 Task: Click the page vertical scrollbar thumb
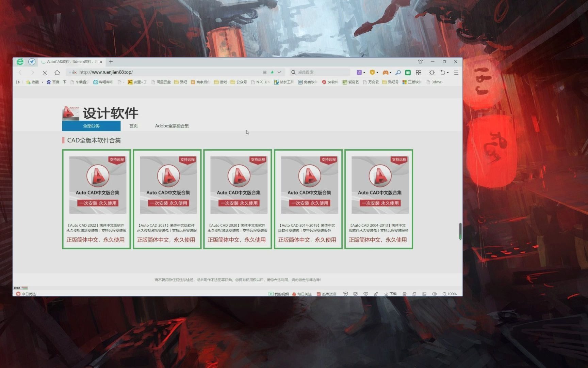tap(460, 231)
